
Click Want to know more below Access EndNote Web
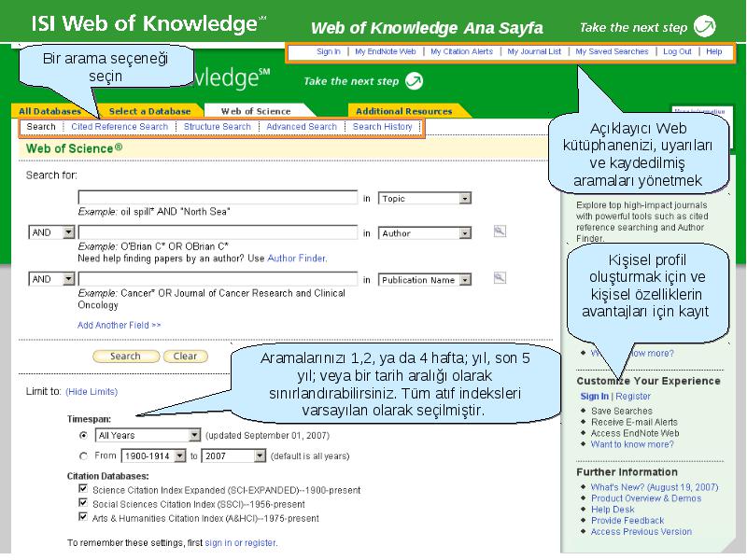[632, 444]
